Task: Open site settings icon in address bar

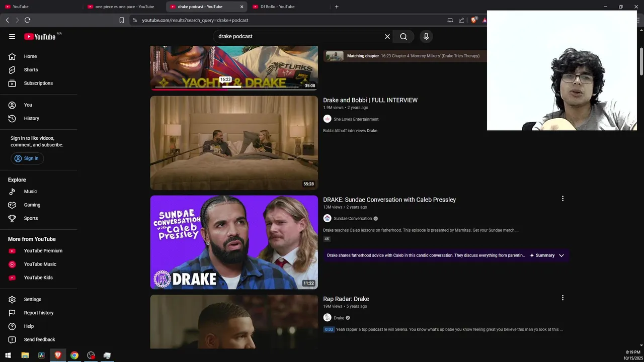Action: click(x=134, y=20)
